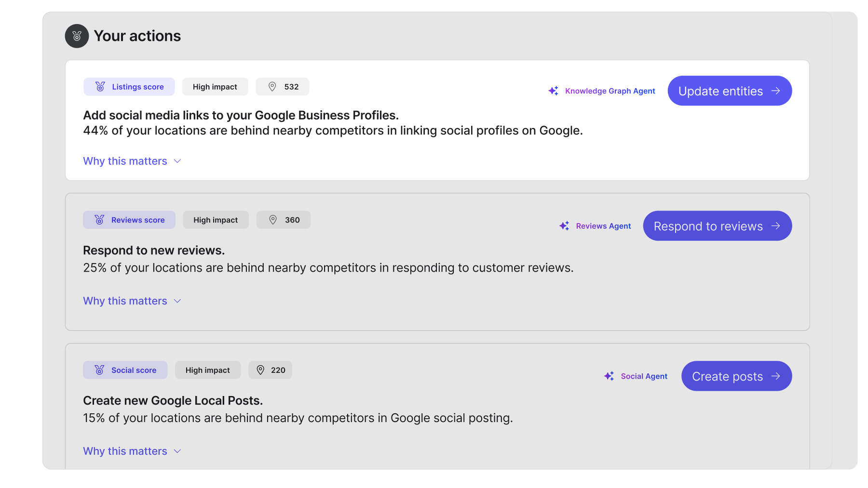The height and width of the screenshot is (488, 868).
Task: Click the location pin icon next to 360
Action: (273, 220)
